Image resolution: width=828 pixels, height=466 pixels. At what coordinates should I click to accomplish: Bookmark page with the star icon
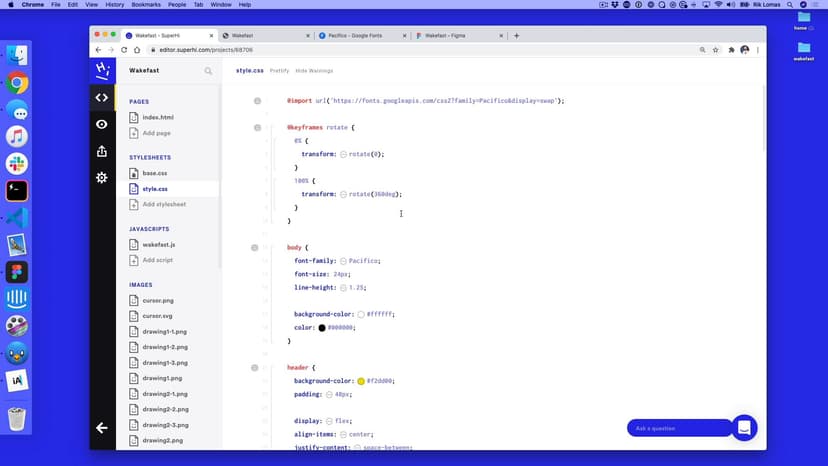coord(717,49)
